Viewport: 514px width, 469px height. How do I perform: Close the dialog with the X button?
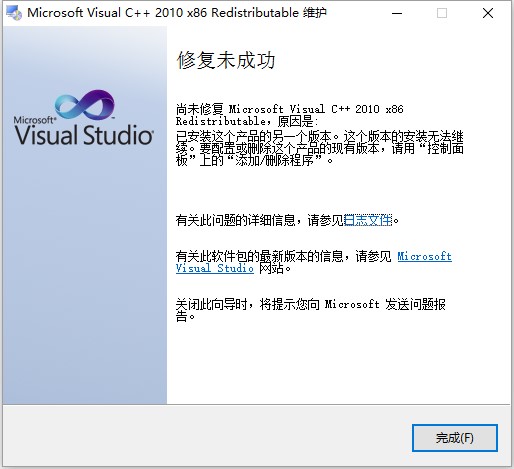pos(488,13)
